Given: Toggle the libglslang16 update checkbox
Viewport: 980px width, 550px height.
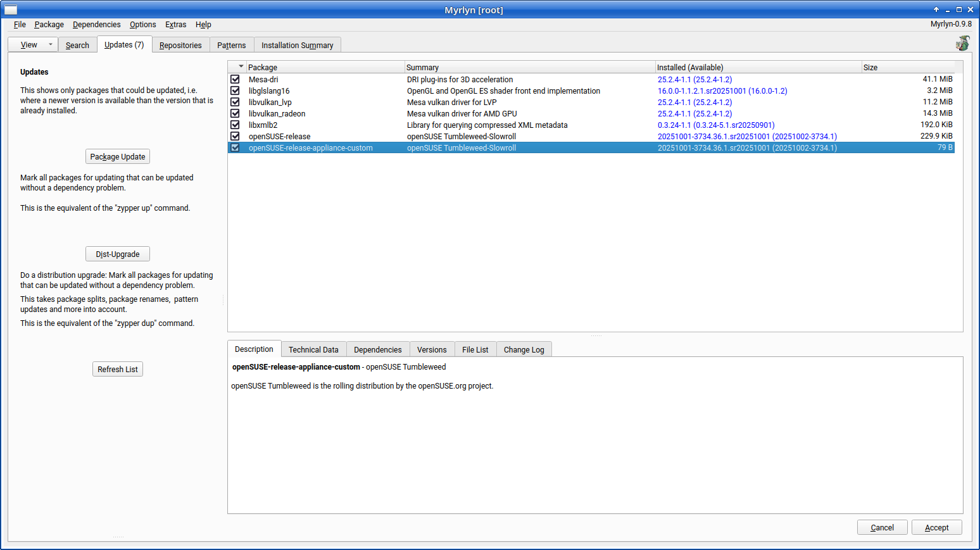Looking at the screenshot, I should coord(235,91).
